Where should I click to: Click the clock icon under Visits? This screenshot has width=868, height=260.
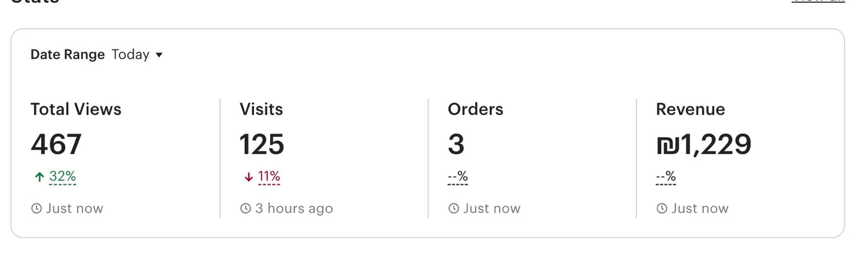pyautogui.click(x=246, y=208)
